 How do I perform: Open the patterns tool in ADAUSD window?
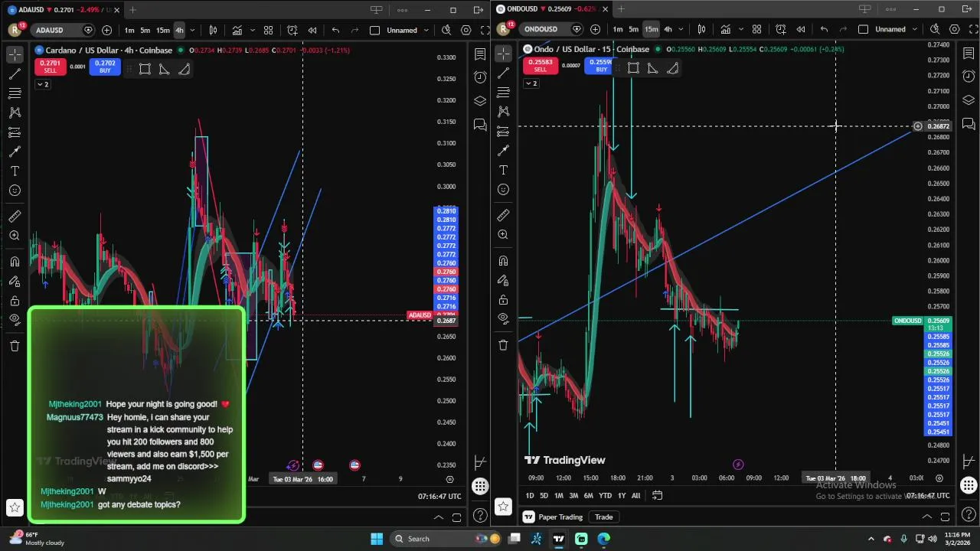click(15, 112)
